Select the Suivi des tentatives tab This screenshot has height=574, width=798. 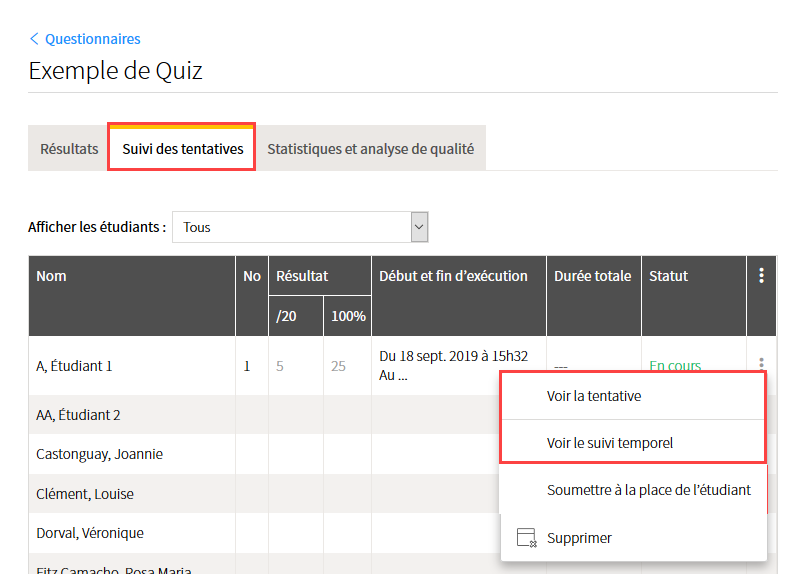point(182,148)
